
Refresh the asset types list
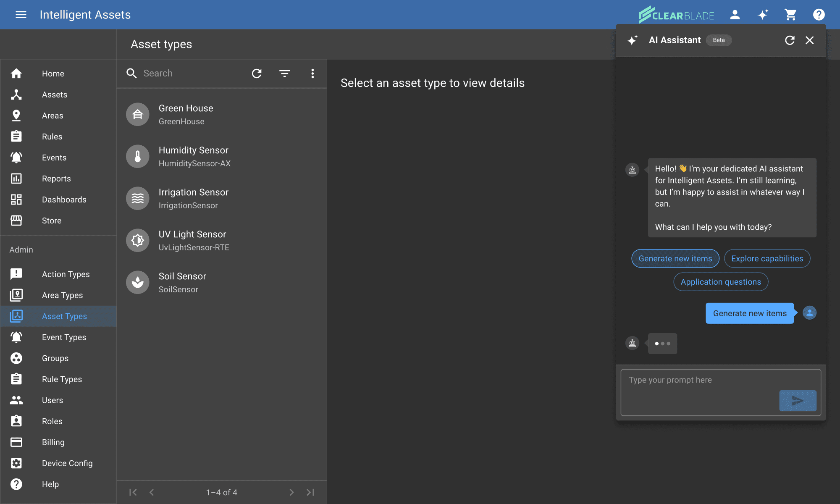(257, 73)
